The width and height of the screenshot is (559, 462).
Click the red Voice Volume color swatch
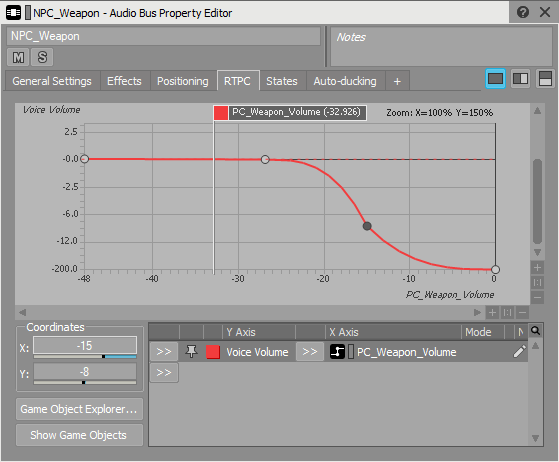pos(213,352)
